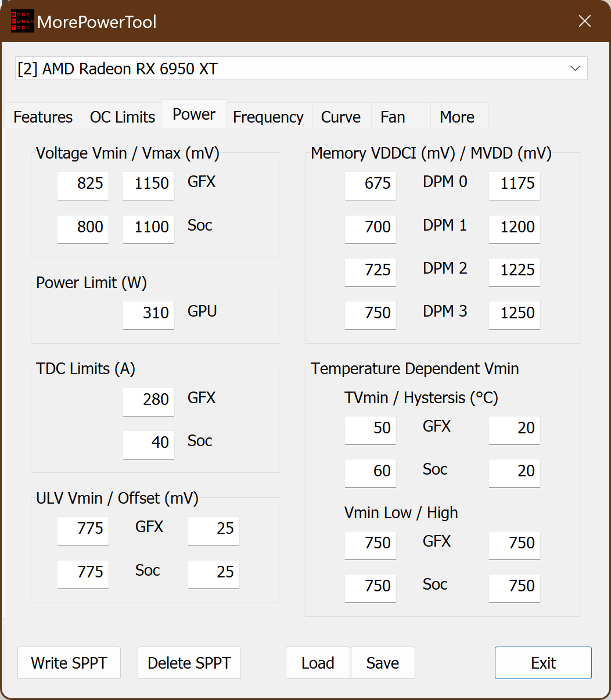This screenshot has height=700, width=611.
Task: Select ULV Offset GFX field 25
Action: click(214, 530)
